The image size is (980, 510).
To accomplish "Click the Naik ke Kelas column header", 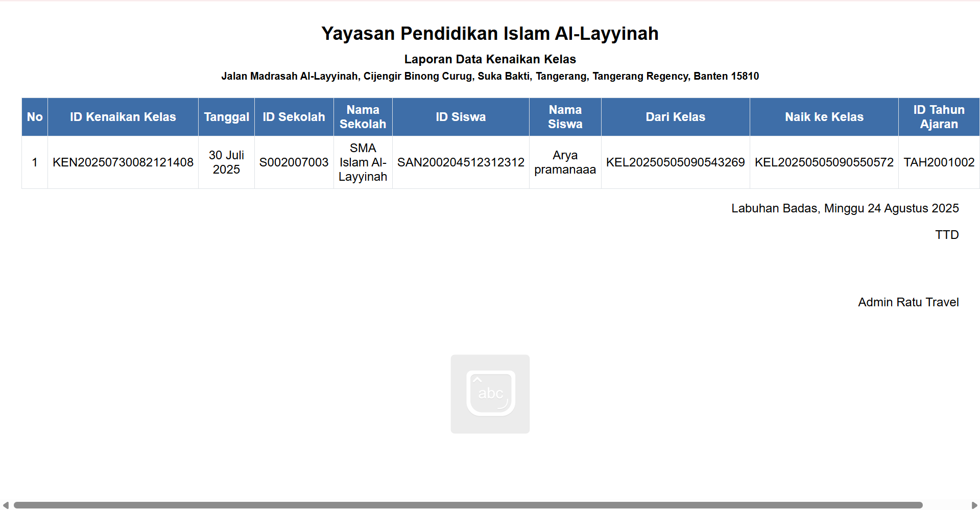I will [x=824, y=116].
